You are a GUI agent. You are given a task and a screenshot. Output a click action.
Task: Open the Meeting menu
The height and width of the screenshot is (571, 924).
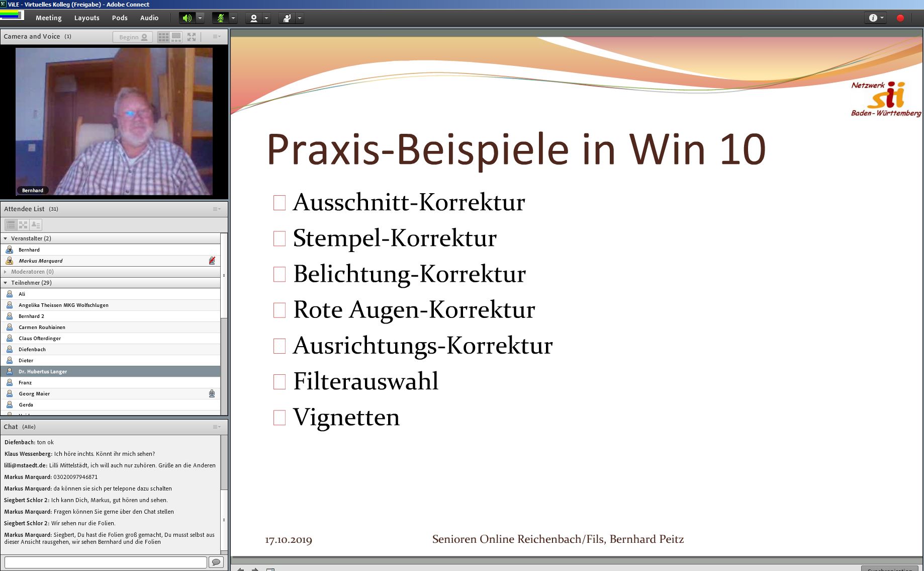(x=49, y=18)
